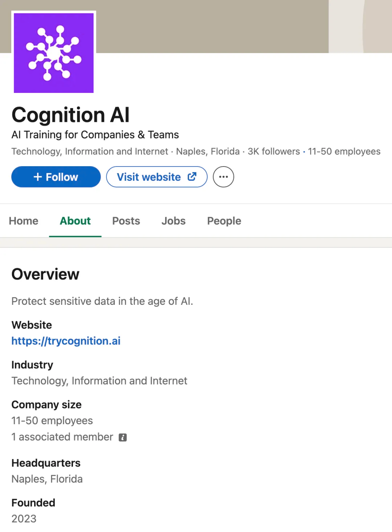Click '11-50 employees' in the header line

[344, 151]
